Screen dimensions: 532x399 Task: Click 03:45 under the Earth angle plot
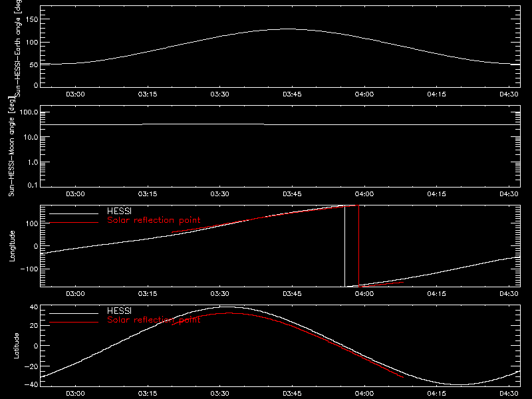pos(292,94)
